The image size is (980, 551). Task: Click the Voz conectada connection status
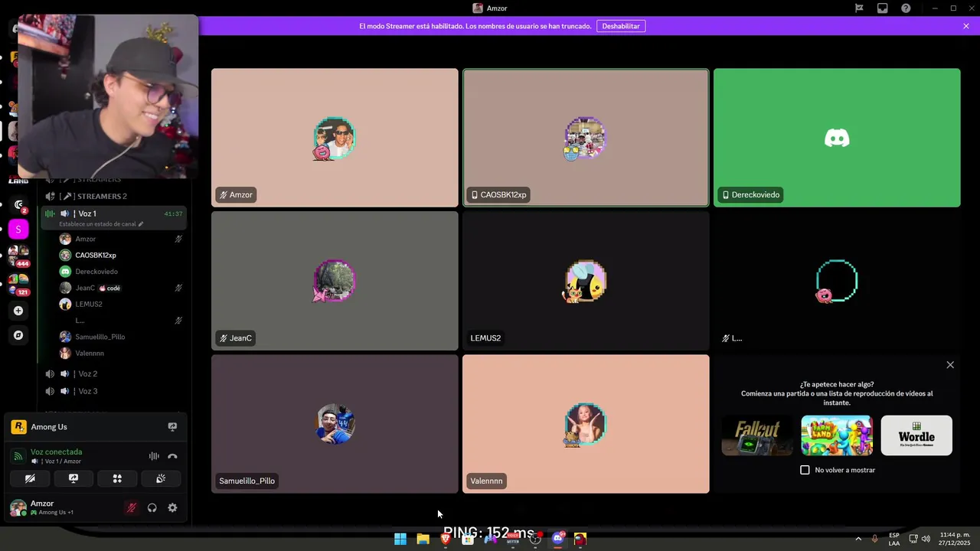[x=56, y=452]
